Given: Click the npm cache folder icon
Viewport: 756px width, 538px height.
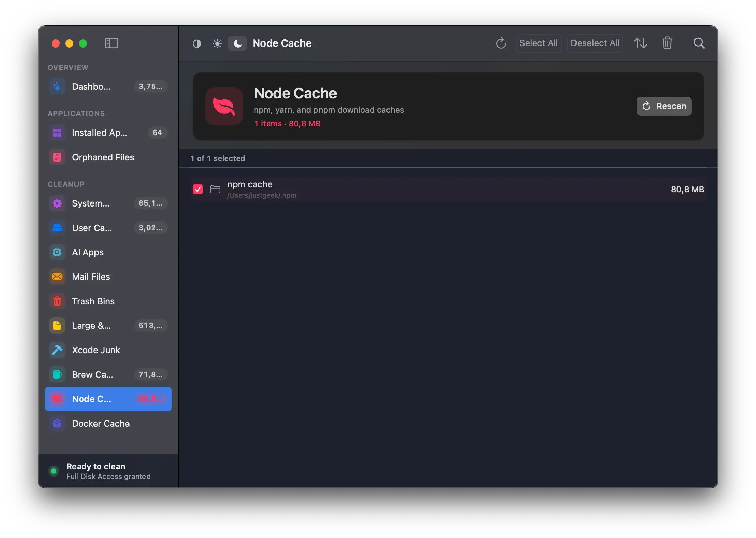Looking at the screenshot, I should tap(215, 189).
